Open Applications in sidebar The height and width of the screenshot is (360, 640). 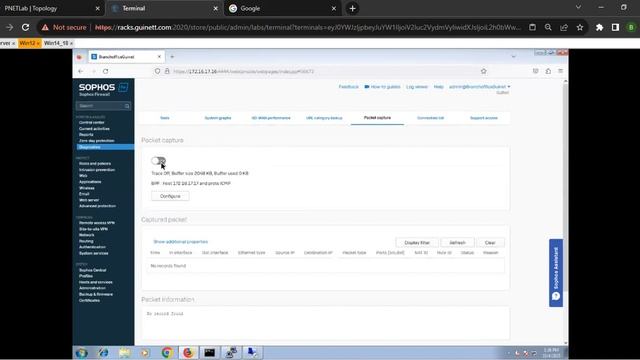(90, 182)
